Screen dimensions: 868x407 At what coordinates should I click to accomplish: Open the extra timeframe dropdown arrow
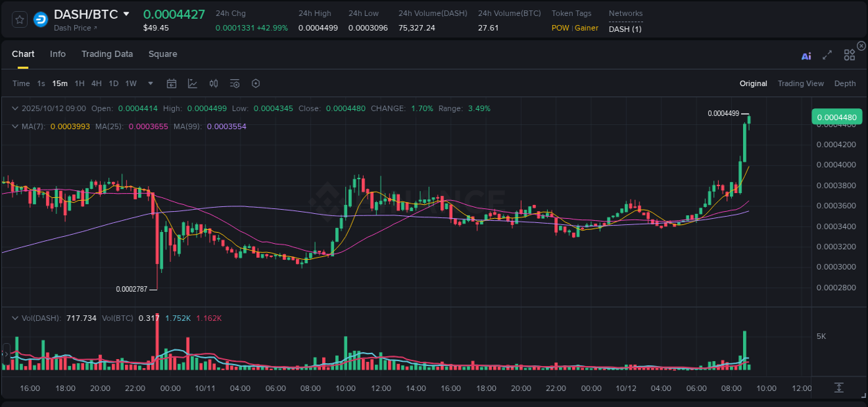[149, 83]
